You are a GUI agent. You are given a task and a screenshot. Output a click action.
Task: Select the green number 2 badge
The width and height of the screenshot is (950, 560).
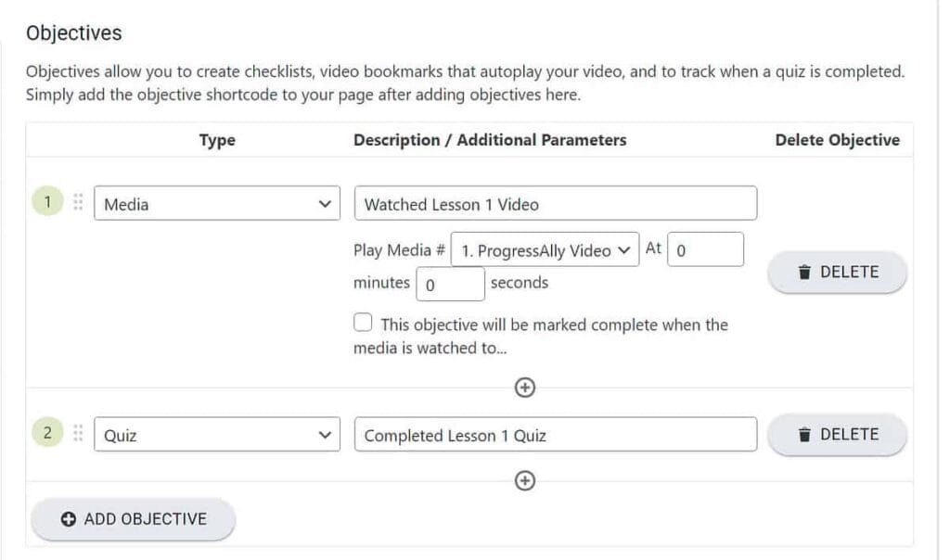(47, 434)
